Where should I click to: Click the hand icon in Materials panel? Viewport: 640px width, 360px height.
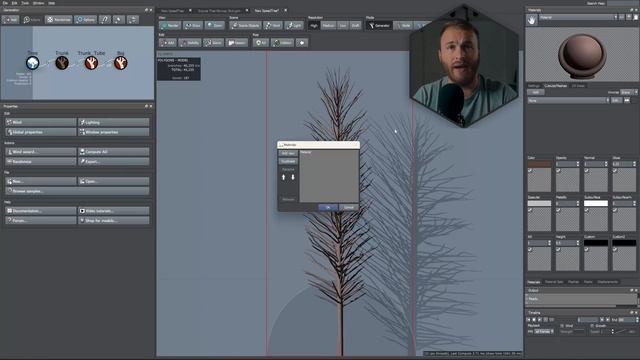click(531, 20)
